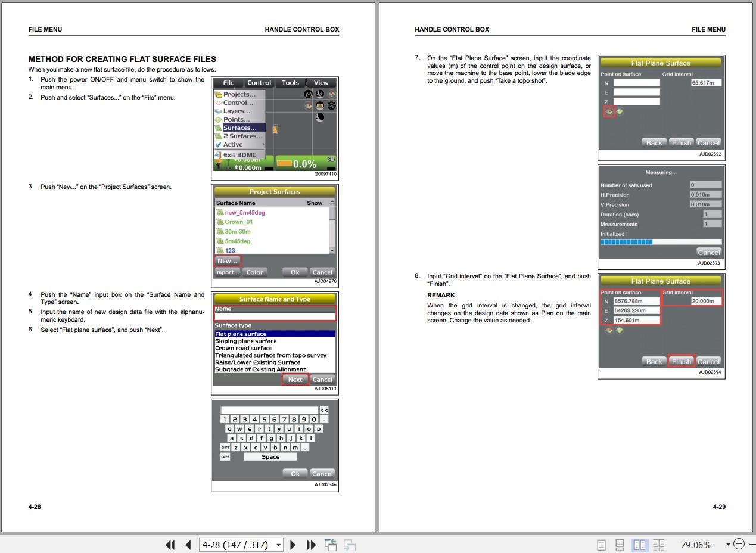Click the grayed next view navigation icon

tap(350, 545)
